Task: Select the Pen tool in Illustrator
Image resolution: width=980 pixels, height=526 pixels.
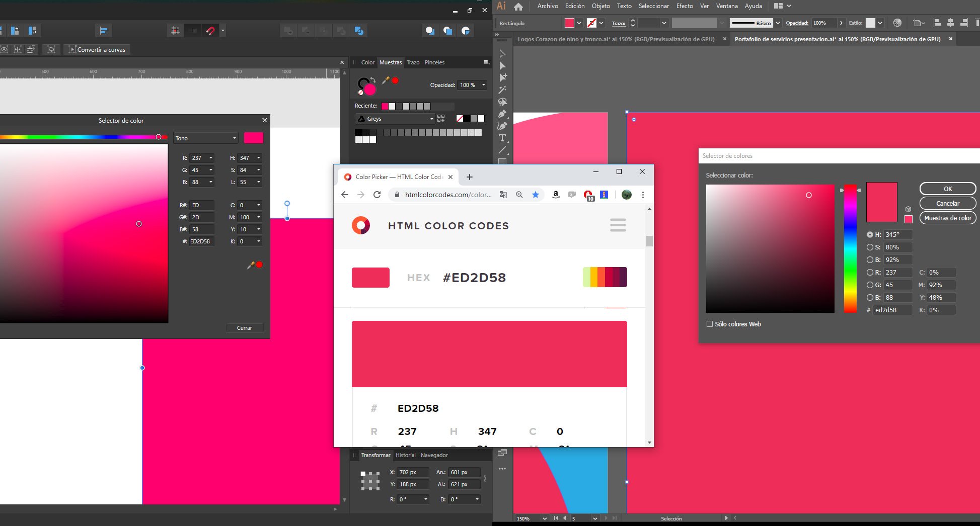Action: coord(502,114)
